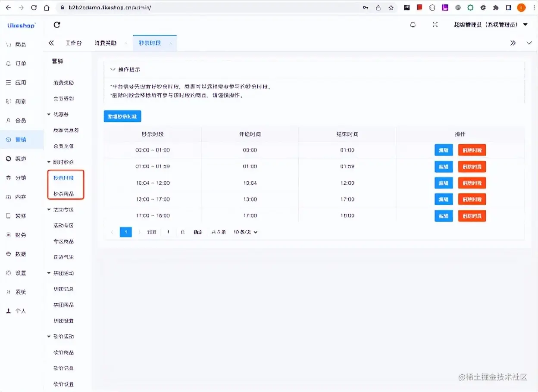The image size is (538, 392).
Task: Open the browser extensions puzzle icon
Action: pos(496,7)
